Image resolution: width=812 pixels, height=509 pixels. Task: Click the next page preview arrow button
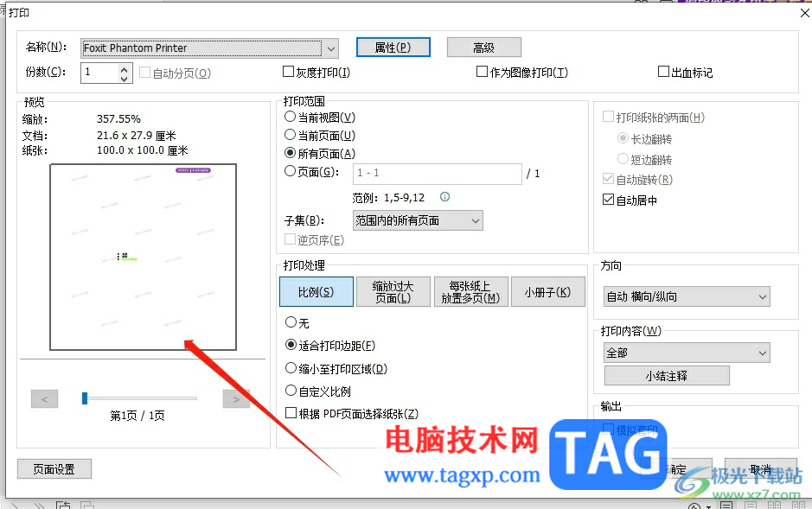[236, 399]
